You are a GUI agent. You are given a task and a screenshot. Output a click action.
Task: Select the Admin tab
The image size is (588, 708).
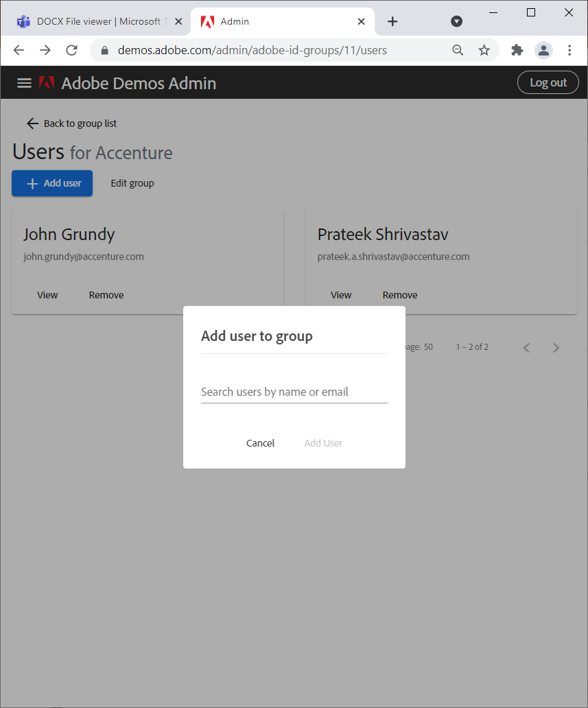(x=282, y=21)
